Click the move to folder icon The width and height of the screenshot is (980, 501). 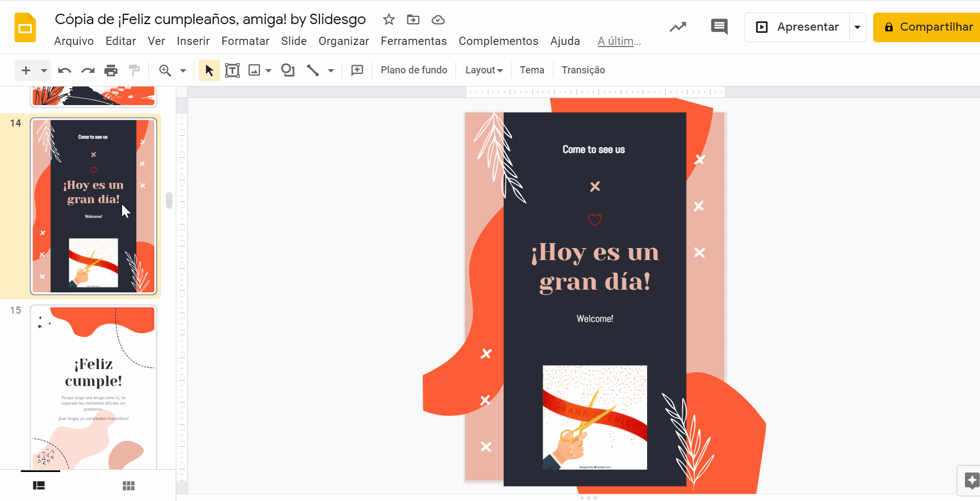pos(413,20)
